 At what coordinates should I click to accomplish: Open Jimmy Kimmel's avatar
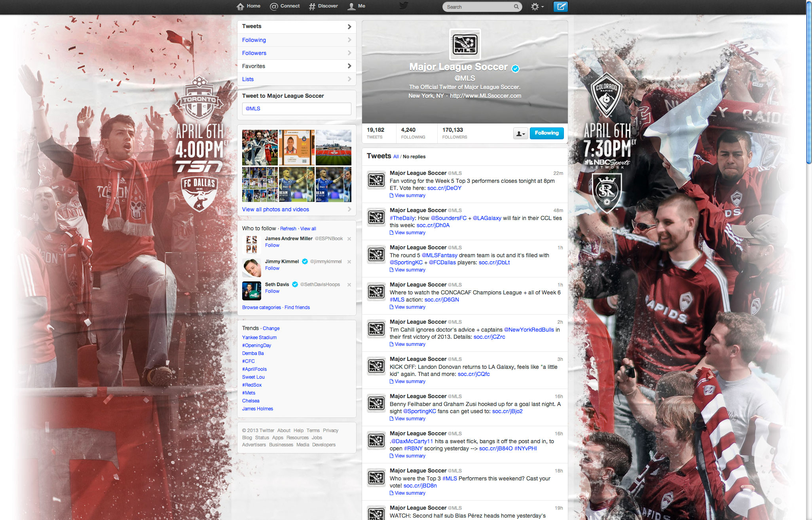(252, 268)
